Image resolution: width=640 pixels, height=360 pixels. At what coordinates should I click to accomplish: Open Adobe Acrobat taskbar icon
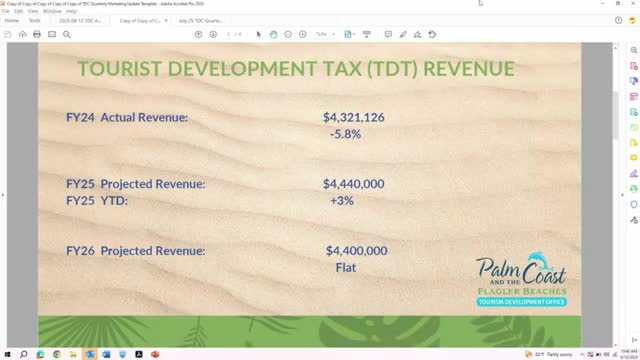139,354
